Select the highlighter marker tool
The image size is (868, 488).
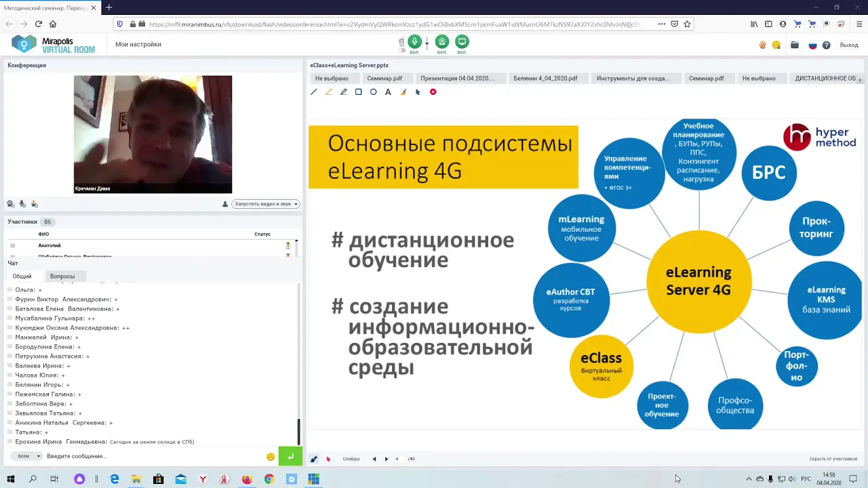coord(329,91)
